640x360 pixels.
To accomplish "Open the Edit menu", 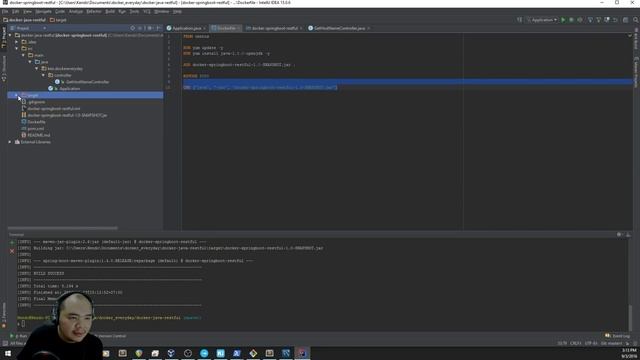I will [x=16, y=11].
